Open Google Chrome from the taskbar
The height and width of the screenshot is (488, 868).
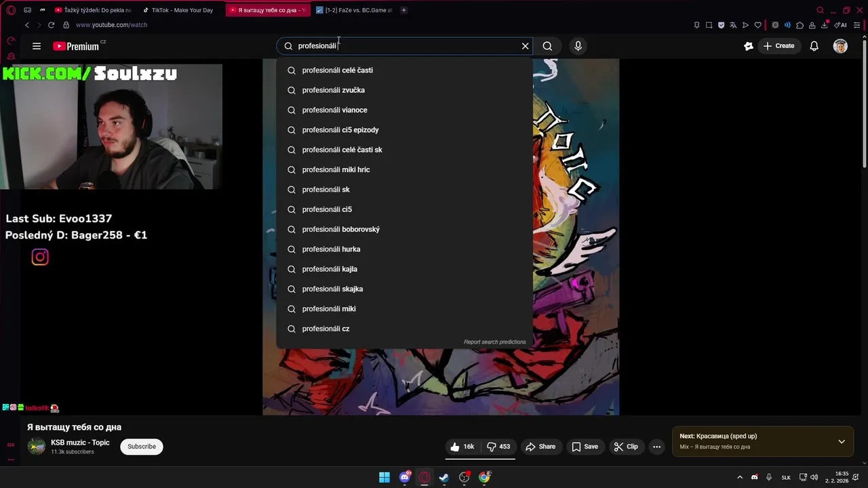484,478
